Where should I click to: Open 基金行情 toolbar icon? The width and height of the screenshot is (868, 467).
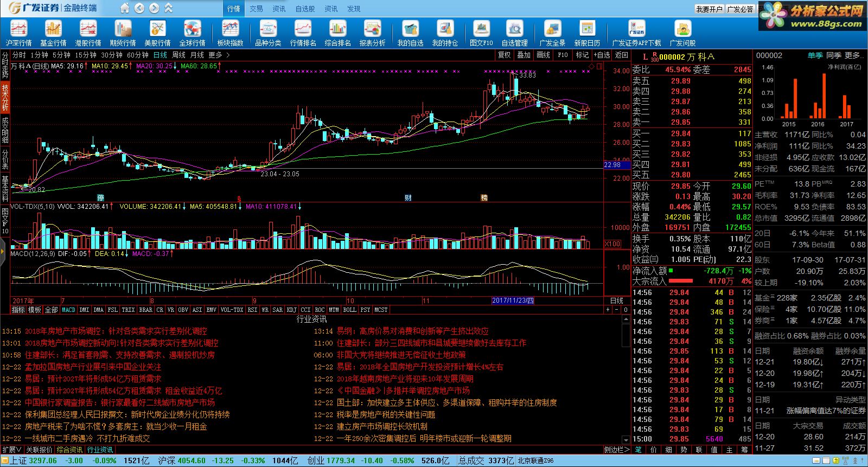pos(53,34)
